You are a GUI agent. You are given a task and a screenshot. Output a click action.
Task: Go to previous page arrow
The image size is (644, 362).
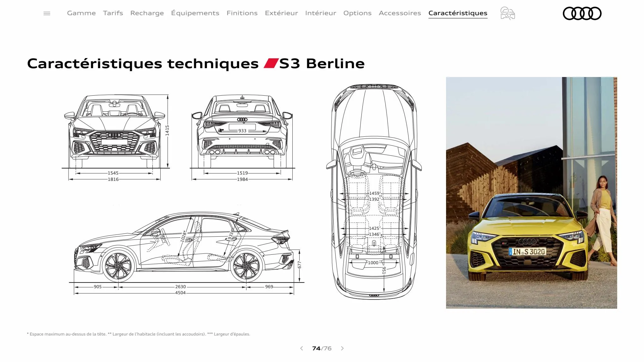pyautogui.click(x=301, y=348)
